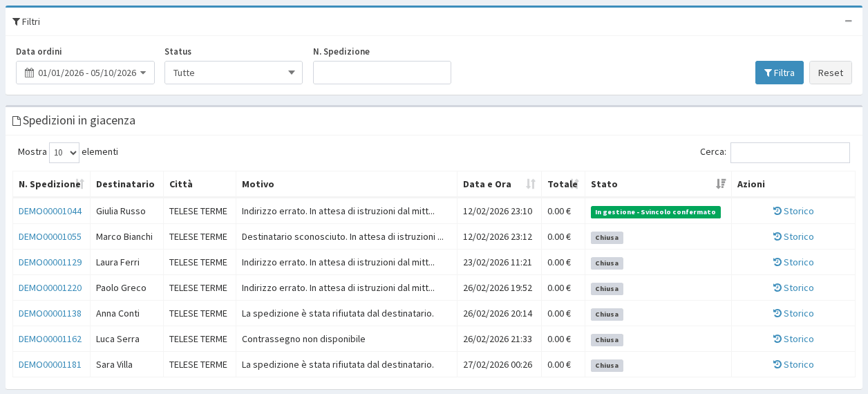Image resolution: width=868 pixels, height=394 pixels.
Task: Click the green In gestione - Svincolo confermato badge
Action: (655, 212)
